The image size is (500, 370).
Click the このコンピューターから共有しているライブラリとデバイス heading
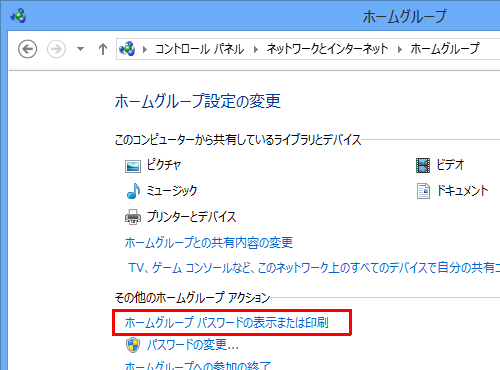[238, 140]
